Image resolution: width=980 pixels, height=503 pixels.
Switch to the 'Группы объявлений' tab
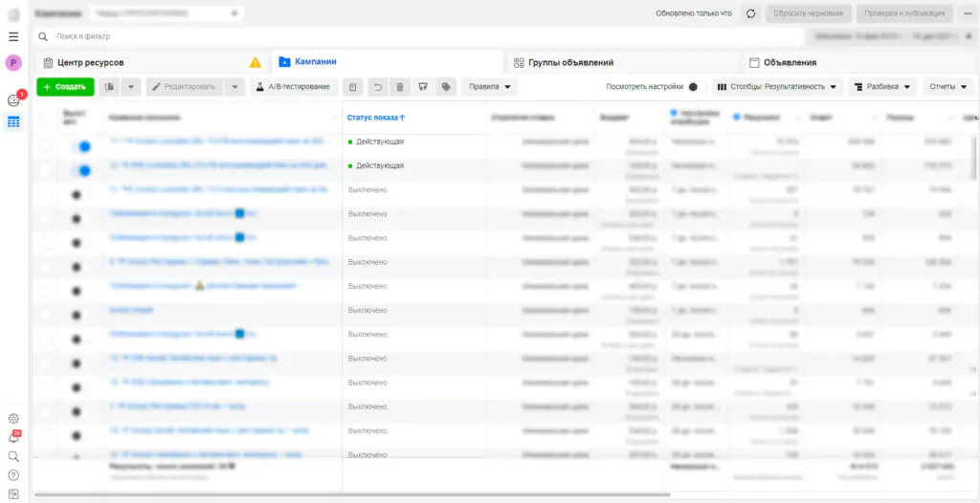pyautogui.click(x=570, y=62)
